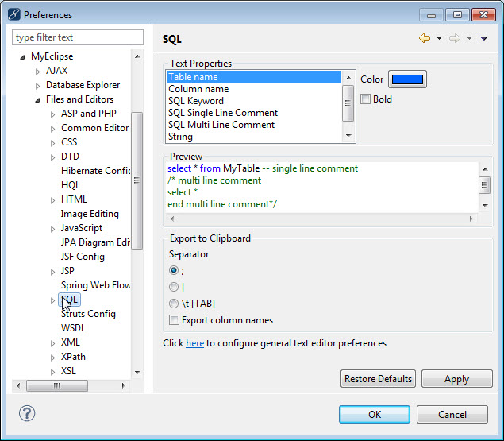Select SQL Keyword in Text Properties
Screen dimensions: 504x441
(195, 101)
